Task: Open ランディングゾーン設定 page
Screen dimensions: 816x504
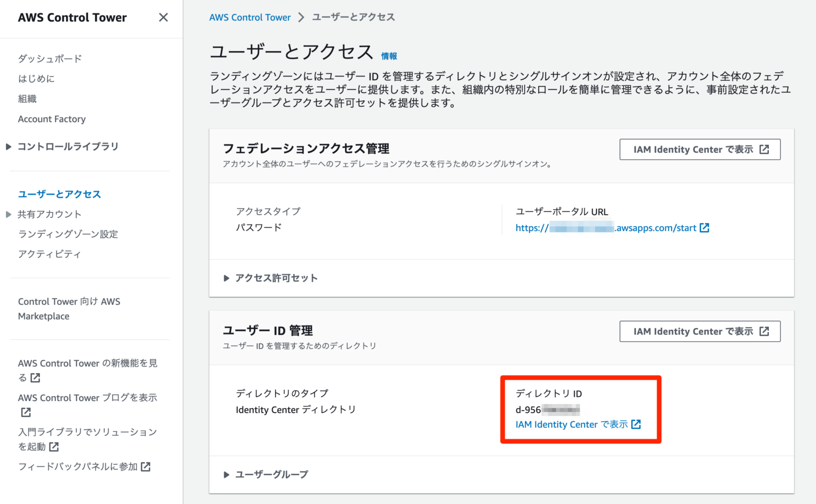Action: coord(67,234)
